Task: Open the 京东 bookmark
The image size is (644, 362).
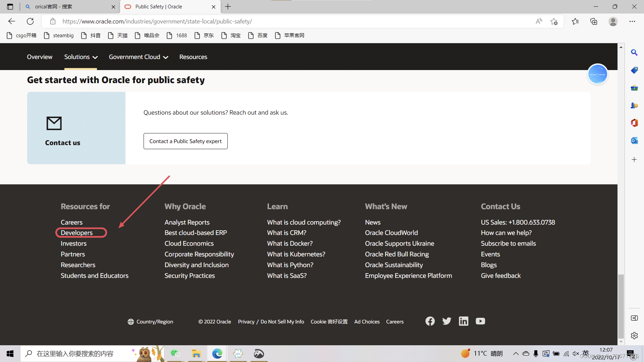Action: coord(204,36)
